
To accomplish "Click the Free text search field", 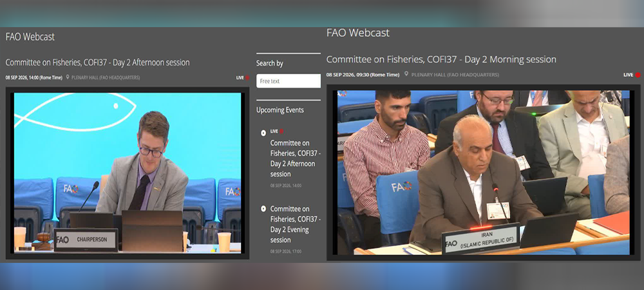I will point(289,81).
